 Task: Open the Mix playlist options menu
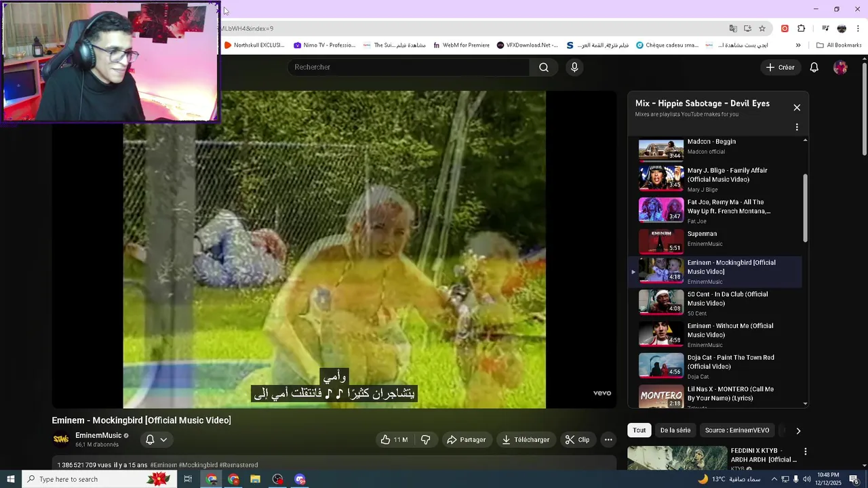click(797, 127)
